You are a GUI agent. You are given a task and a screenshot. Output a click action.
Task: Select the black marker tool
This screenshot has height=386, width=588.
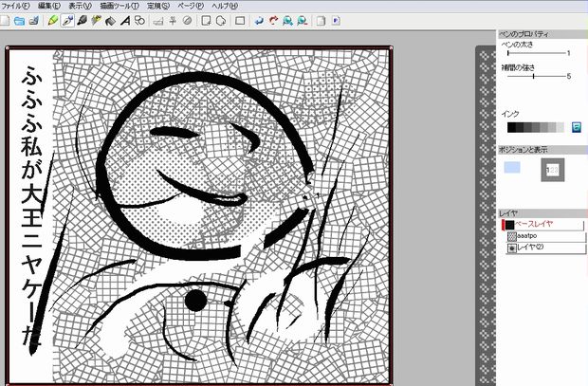point(82,21)
